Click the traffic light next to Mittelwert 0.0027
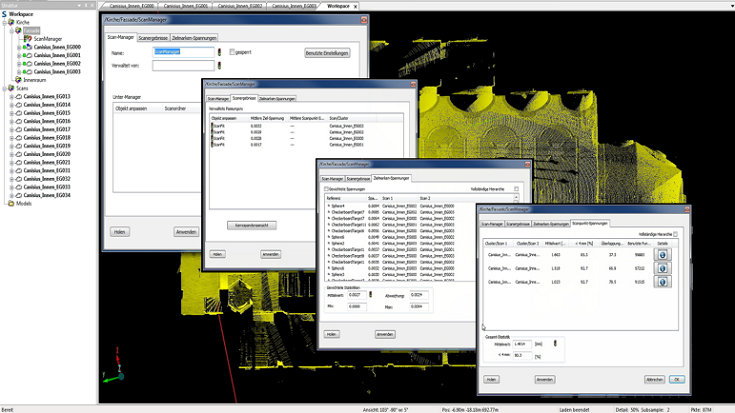735x413 pixels. coord(371,294)
